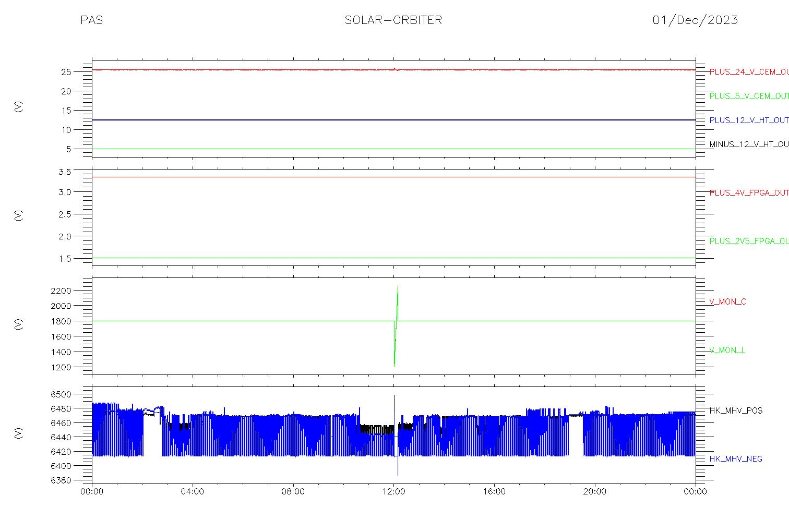This screenshot has width=789, height=532.
Task: Click the red V_MON_C legend label
Action: tap(727, 302)
